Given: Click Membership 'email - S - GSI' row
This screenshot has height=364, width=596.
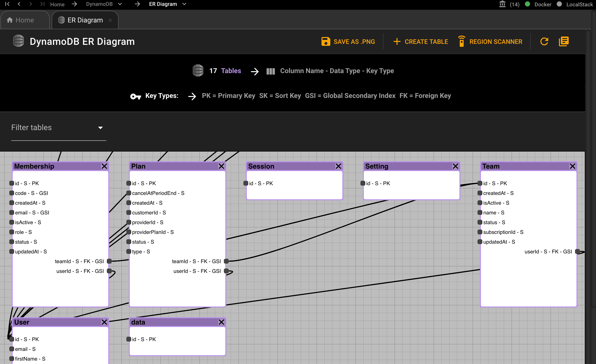Looking at the screenshot, I should (x=32, y=212).
